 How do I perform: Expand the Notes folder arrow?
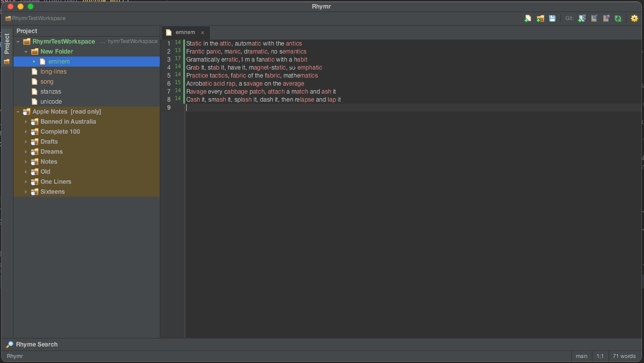click(x=26, y=162)
